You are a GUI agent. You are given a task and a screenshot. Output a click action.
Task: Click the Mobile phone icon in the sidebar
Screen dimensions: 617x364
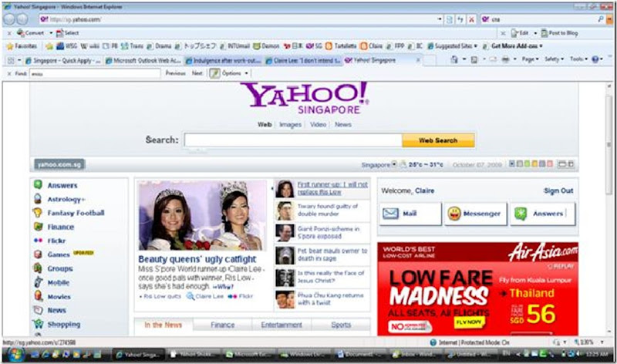click(38, 282)
